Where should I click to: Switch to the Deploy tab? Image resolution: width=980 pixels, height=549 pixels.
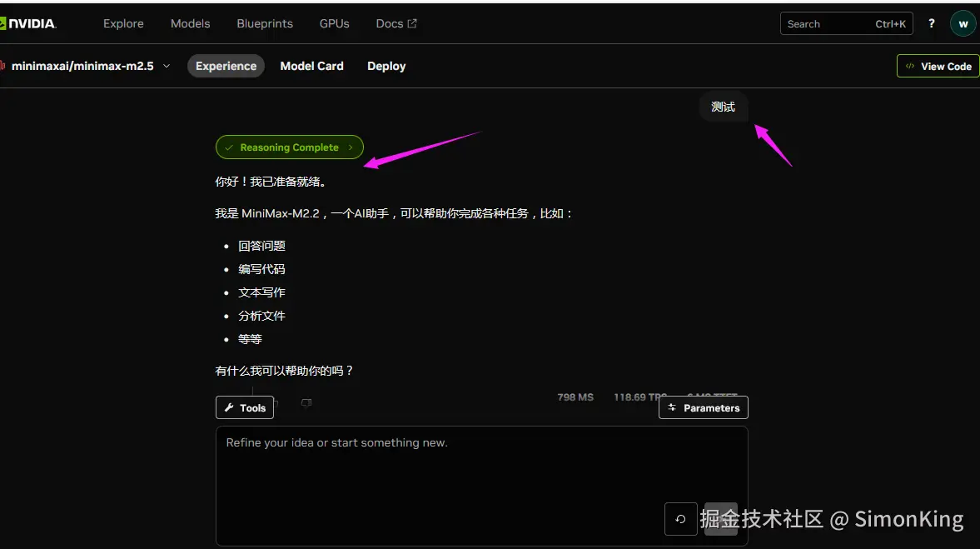(x=386, y=66)
